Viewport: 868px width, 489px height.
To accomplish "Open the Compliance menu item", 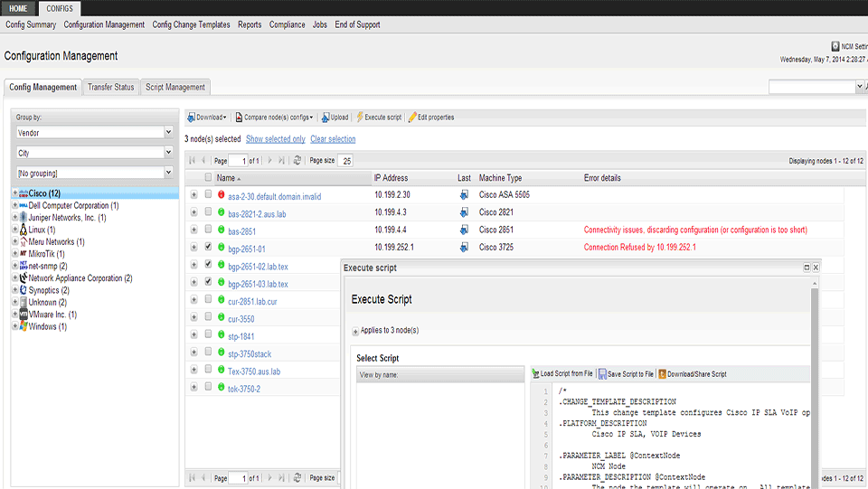I will [287, 24].
